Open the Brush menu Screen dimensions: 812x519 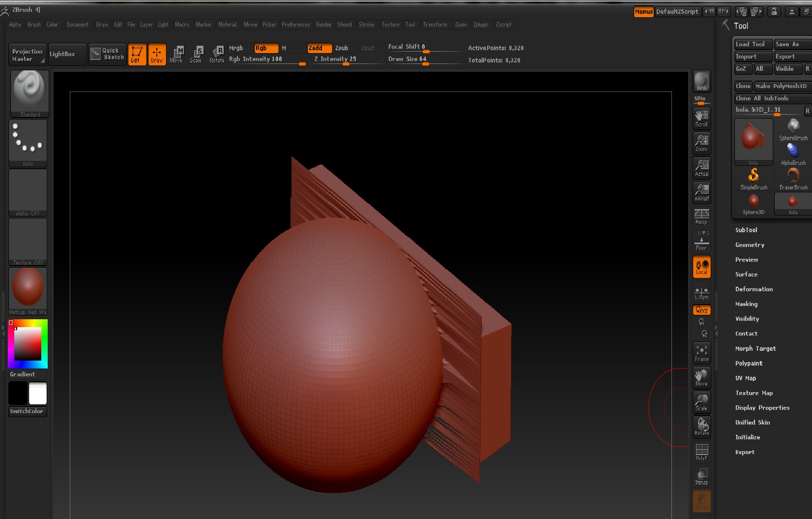(34, 25)
